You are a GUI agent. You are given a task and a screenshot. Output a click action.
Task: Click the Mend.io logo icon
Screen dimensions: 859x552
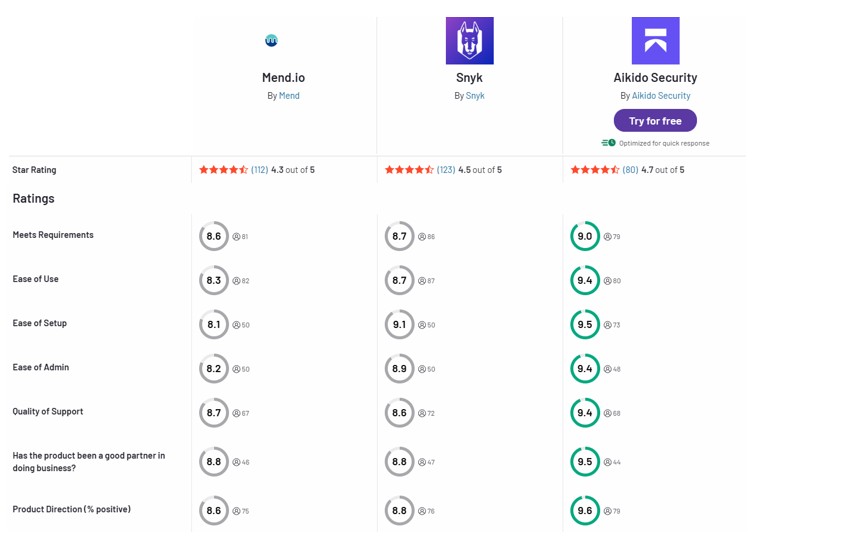point(271,41)
